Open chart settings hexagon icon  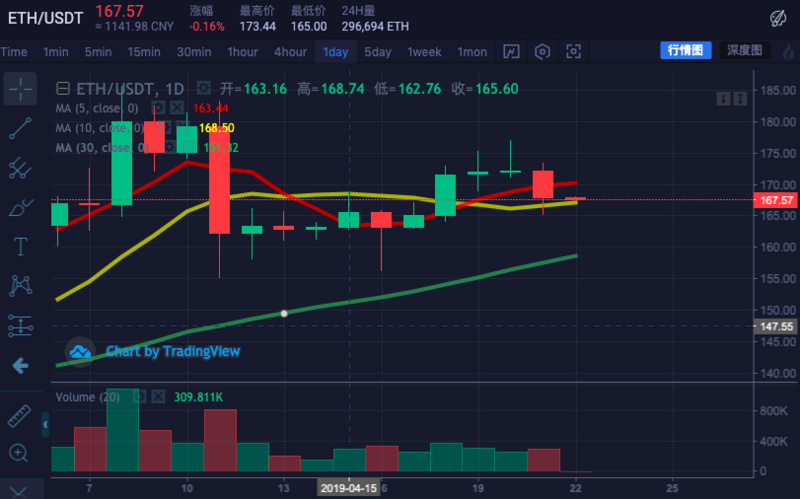542,51
